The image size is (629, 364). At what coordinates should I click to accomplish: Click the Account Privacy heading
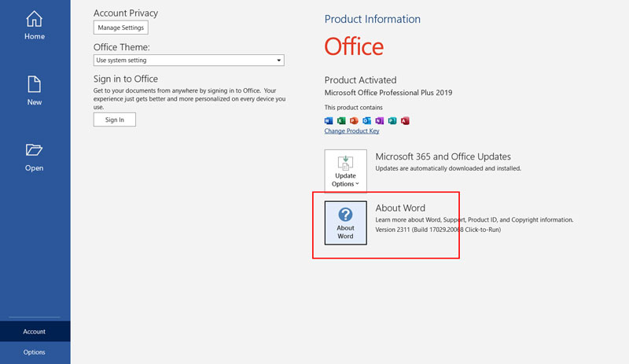[126, 13]
